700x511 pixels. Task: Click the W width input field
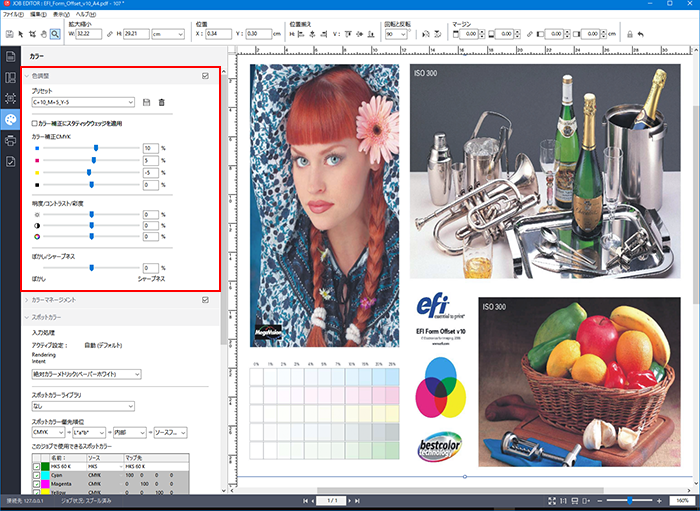click(x=89, y=34)
